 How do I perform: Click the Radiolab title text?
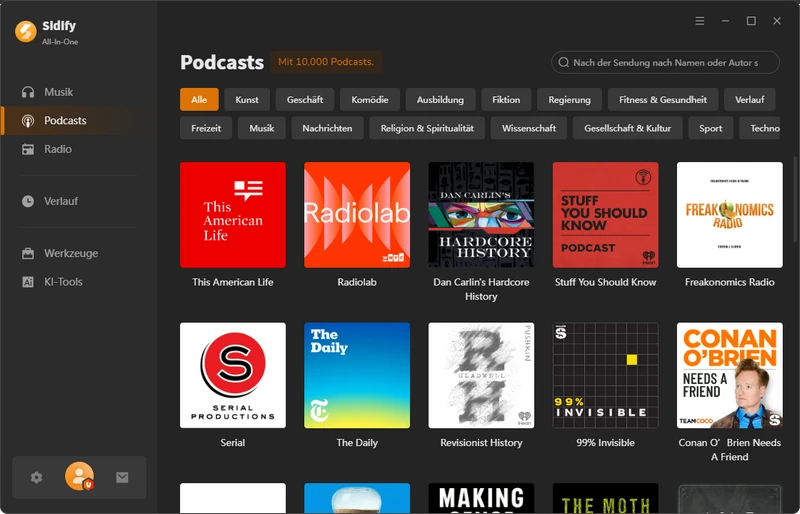(x=357, y=282)
